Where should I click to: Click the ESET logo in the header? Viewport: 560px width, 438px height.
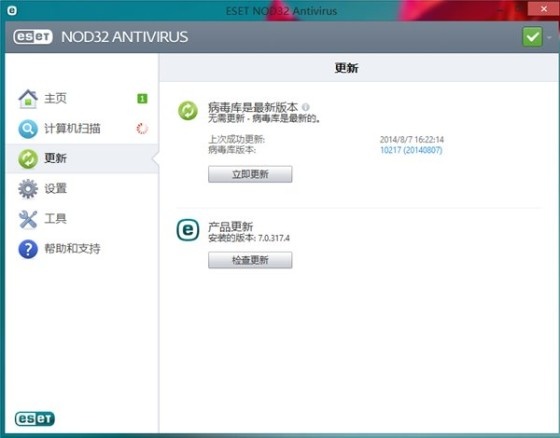[x=33, y=37]
